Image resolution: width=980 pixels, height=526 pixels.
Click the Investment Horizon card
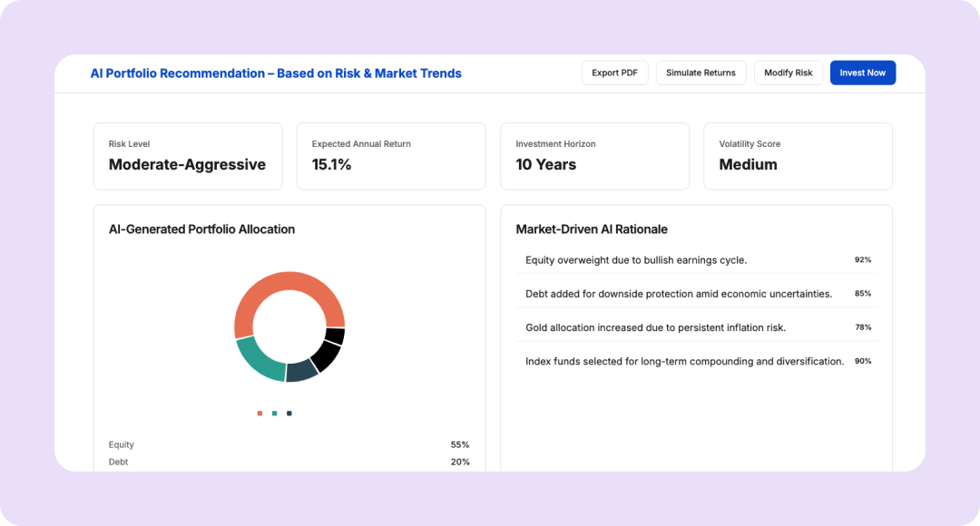pyautogui.click(x=594, y=156)
